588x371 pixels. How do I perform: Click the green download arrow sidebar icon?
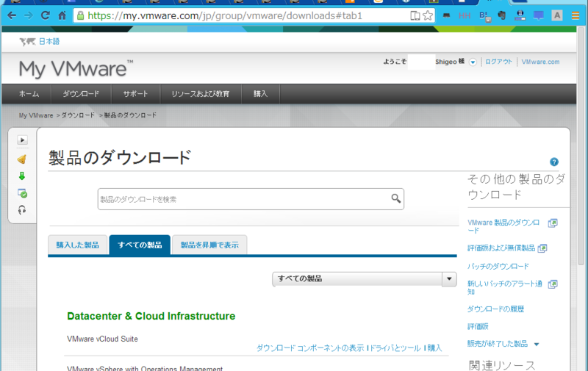22,176
